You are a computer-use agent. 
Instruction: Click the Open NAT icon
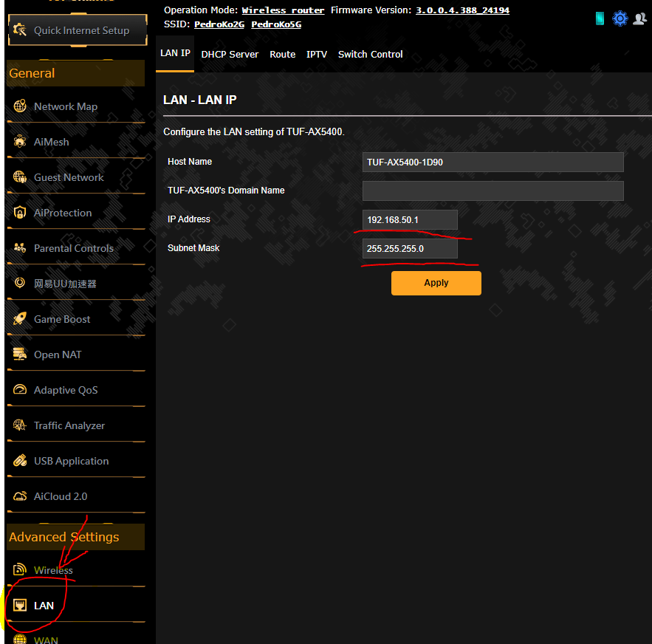[19, 354]
